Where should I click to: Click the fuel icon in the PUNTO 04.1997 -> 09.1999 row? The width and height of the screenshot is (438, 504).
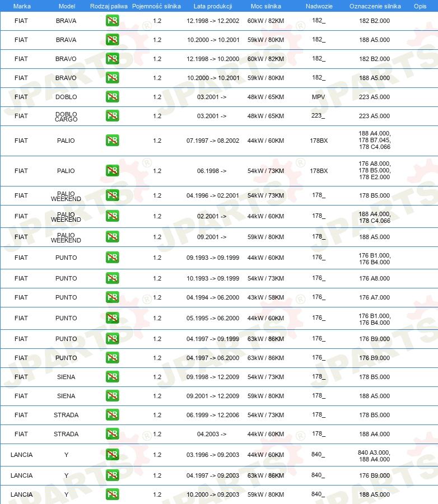[112, 339]
